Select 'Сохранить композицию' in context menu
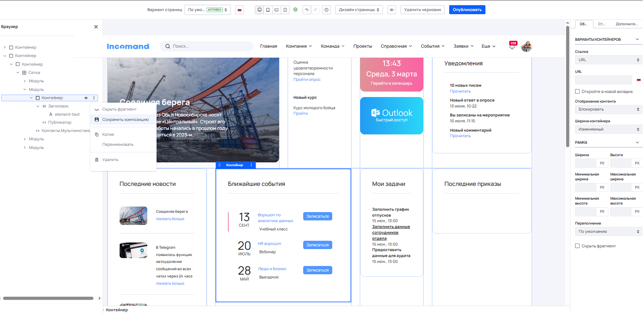644x314 pixels. point(125,120)
